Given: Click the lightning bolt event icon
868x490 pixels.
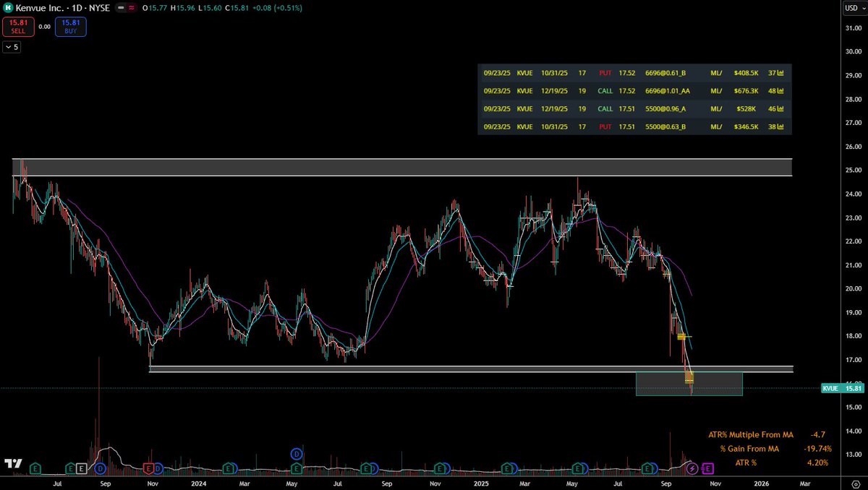Looking at the screenshot, I should [692, 468].
